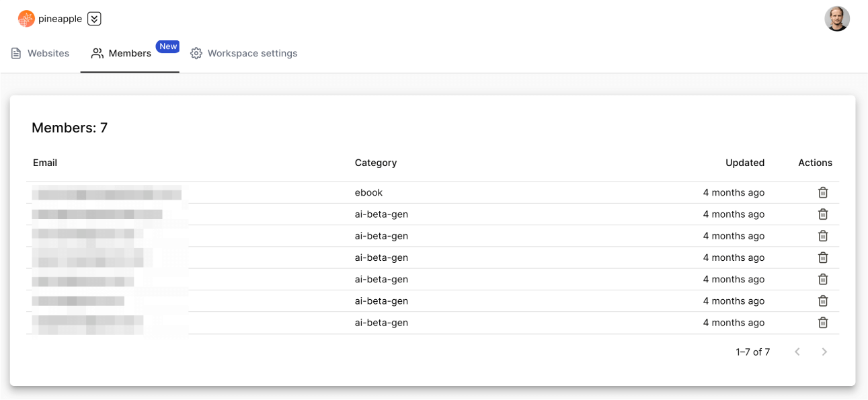Click the pineapple workspace logo icon
Screen dimensions: 868x400
coord(26,19)
